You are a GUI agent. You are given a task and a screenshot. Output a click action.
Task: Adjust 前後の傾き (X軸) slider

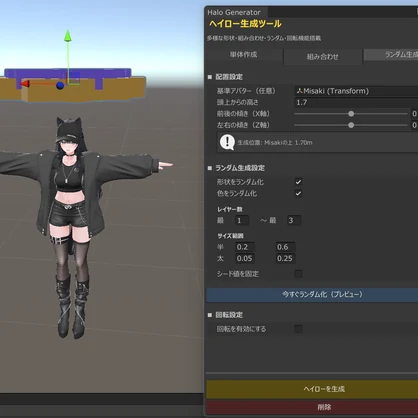351,114
